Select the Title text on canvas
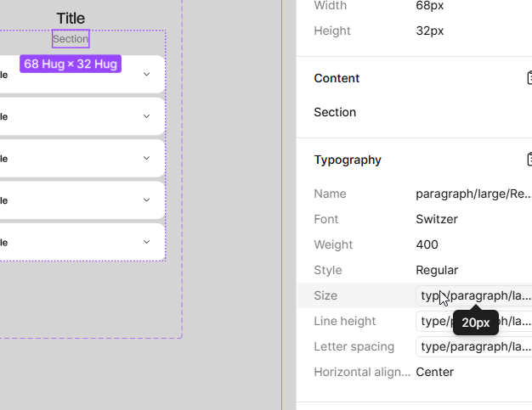Viewport: 532px width, 410px height. pos(71,18)
